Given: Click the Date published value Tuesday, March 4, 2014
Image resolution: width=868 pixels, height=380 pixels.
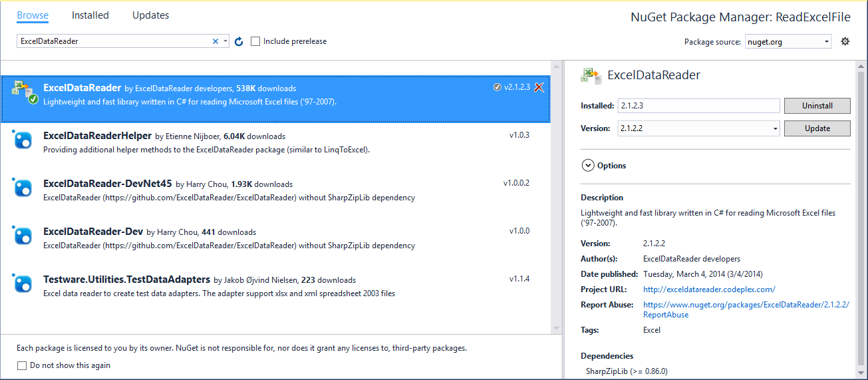Looking at the screenshot, I should pos(702,274).
